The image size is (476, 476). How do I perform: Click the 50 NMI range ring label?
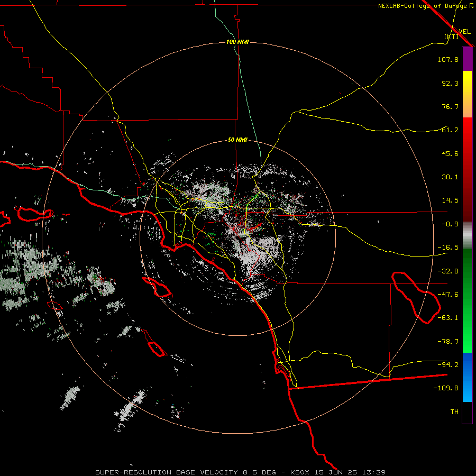coord(237,140)
